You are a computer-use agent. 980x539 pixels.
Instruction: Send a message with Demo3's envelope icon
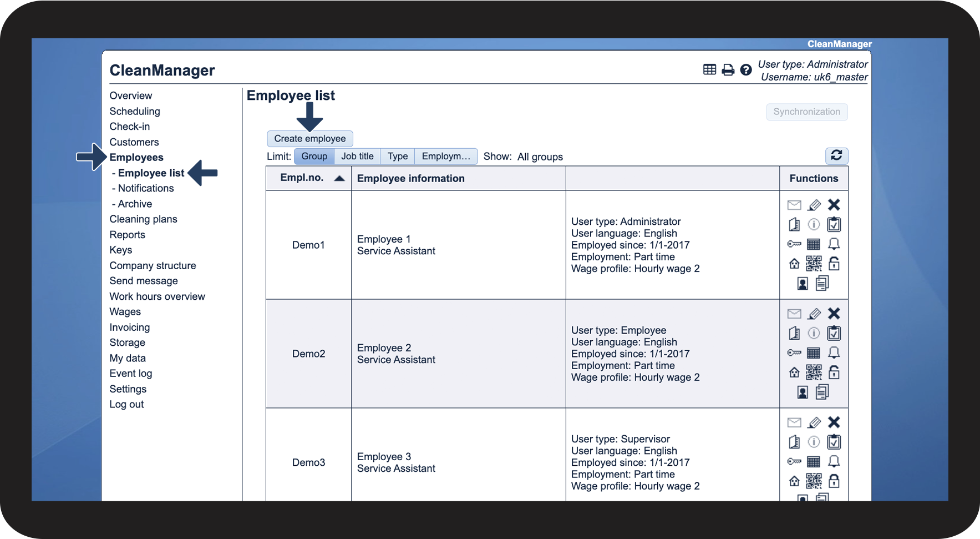(794, 422)
